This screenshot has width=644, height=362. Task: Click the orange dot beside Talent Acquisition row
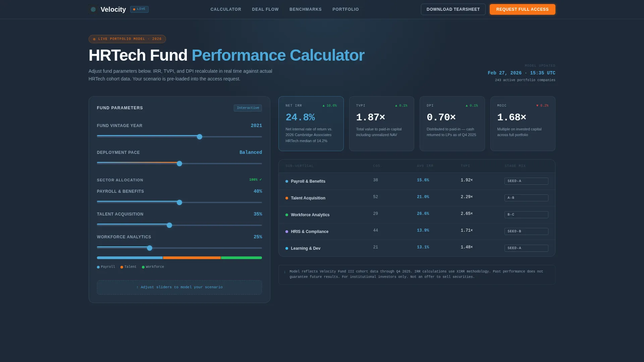287,198
